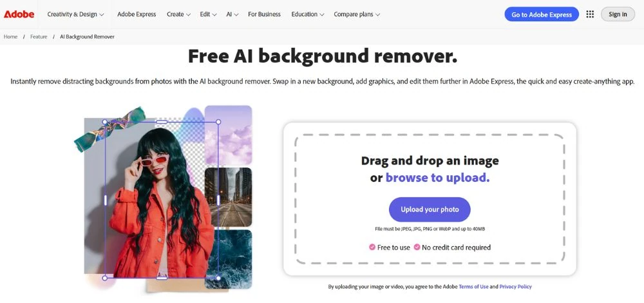Open the apps grid icon

(590, 14)
